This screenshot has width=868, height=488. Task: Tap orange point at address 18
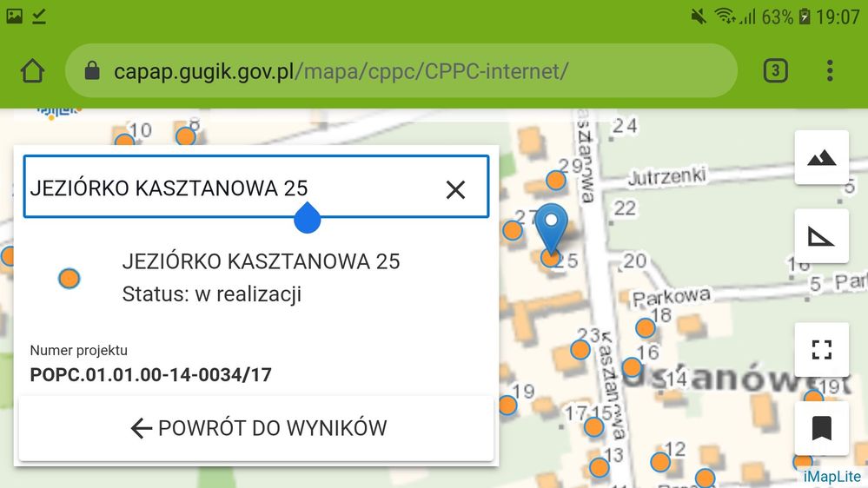[x=645, y=328]
